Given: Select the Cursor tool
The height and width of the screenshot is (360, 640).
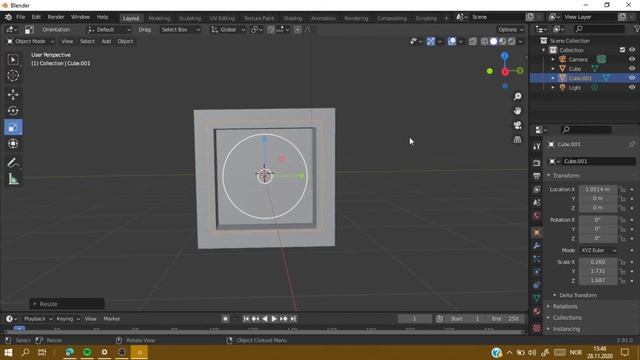Looking at the screenshot, I should (13, 76).
